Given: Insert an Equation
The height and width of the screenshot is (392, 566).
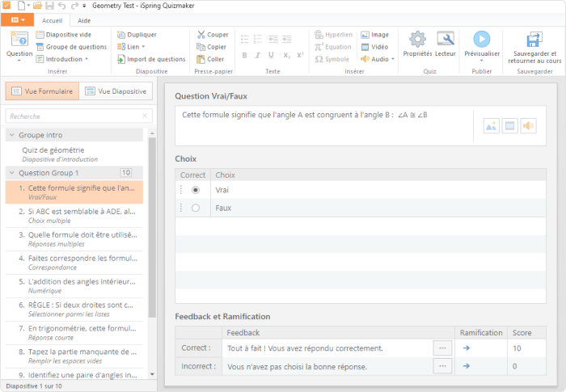Looking at the screenshot, I should tap(332, 47).
